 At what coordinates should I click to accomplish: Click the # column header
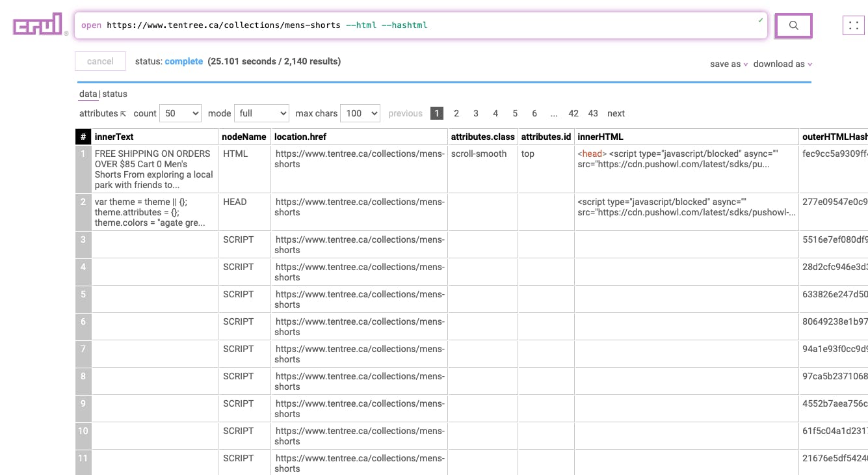click(83, 137)
